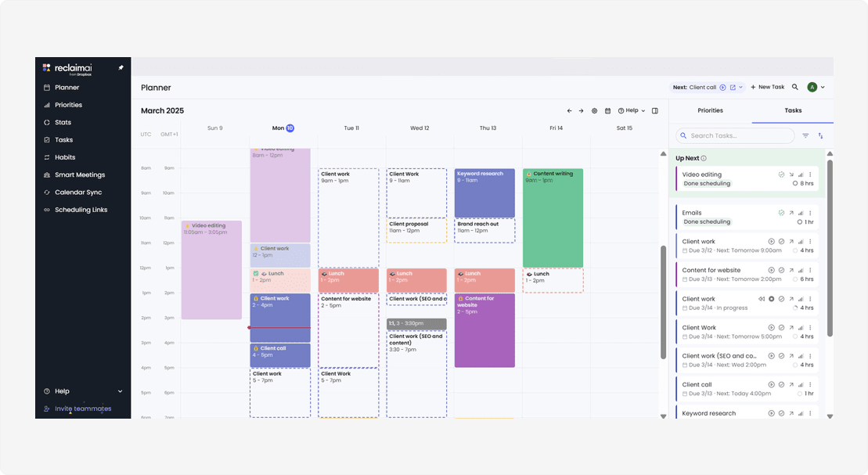Image resolution: width=868 pixels, height=475 pixels.
Task: Open more options for Client call task
Action: click(810, 384)
